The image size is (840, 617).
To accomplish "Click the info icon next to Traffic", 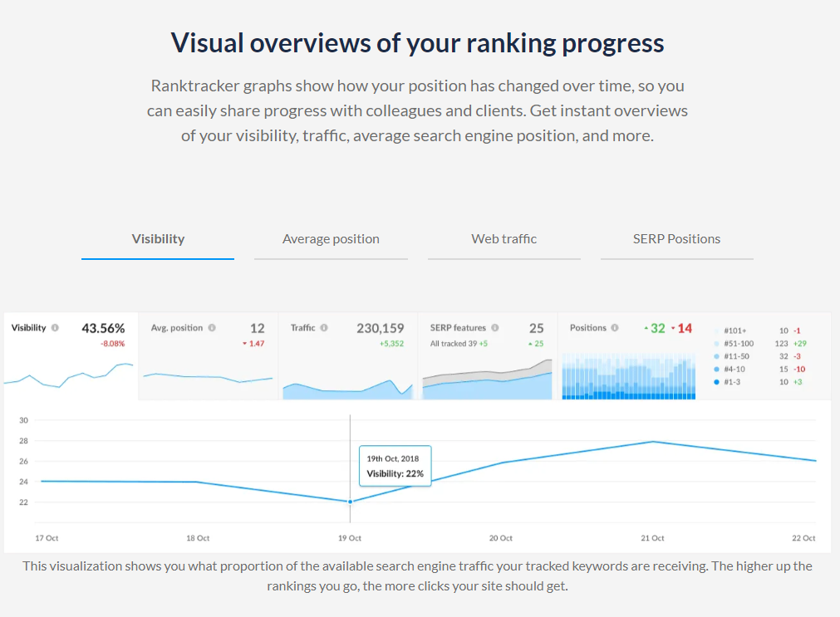I will 324,328.
